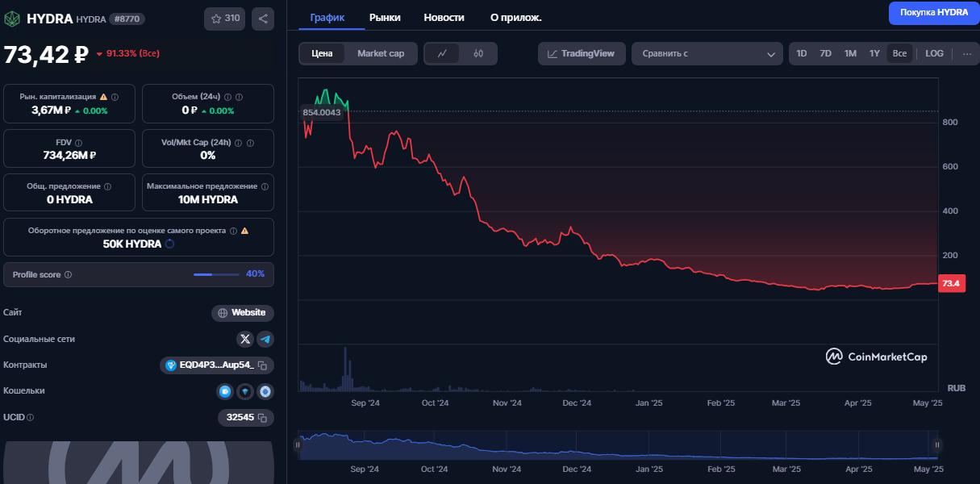Open the three-dots chart options menu
The width and height of the screenshot is (980, 484).
(x=966, y=54)
